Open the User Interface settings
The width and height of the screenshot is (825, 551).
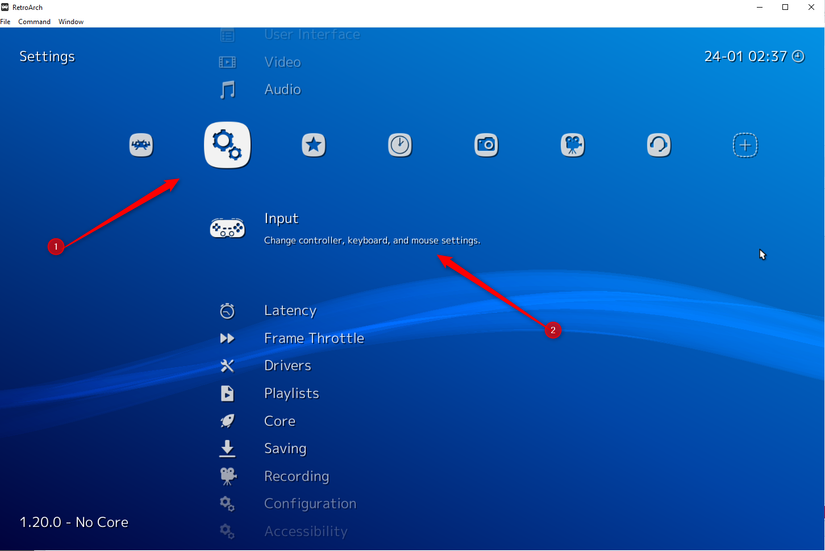312,35
